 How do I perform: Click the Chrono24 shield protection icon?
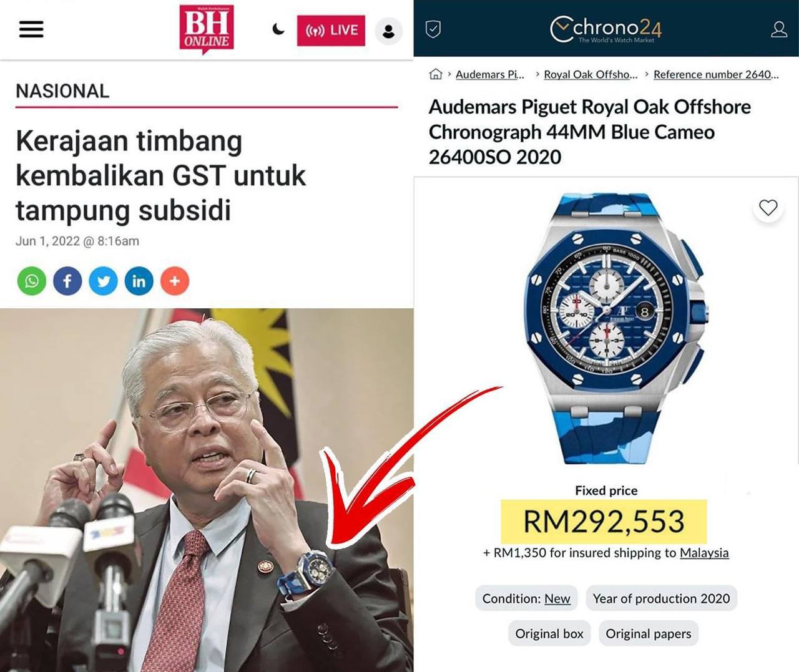pyautogui.click(x=433, y=29)
